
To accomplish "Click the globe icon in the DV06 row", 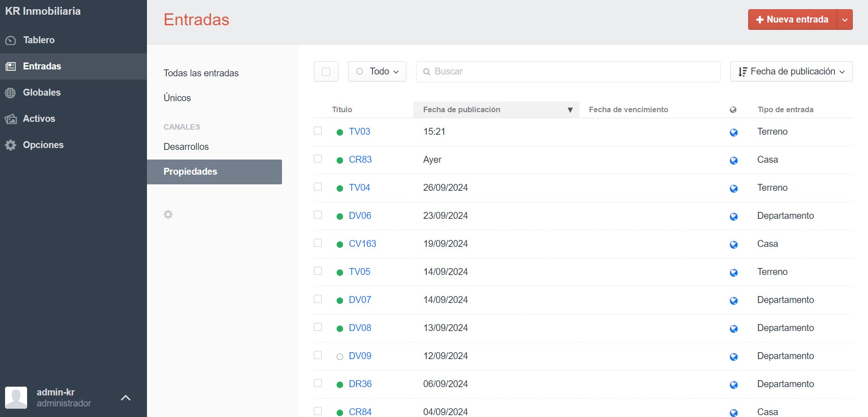I will [733, 217].
